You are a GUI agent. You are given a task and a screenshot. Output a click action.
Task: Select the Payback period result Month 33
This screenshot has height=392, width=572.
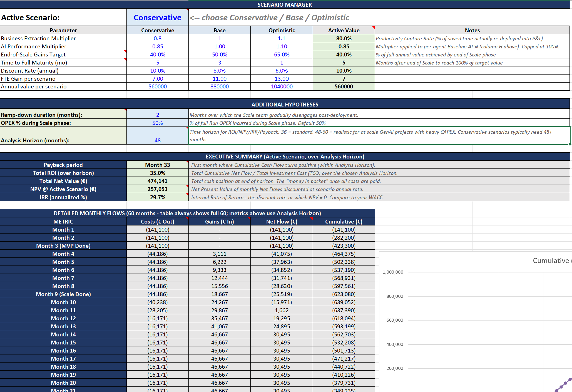pyautogui.click(x=158, y=165)
